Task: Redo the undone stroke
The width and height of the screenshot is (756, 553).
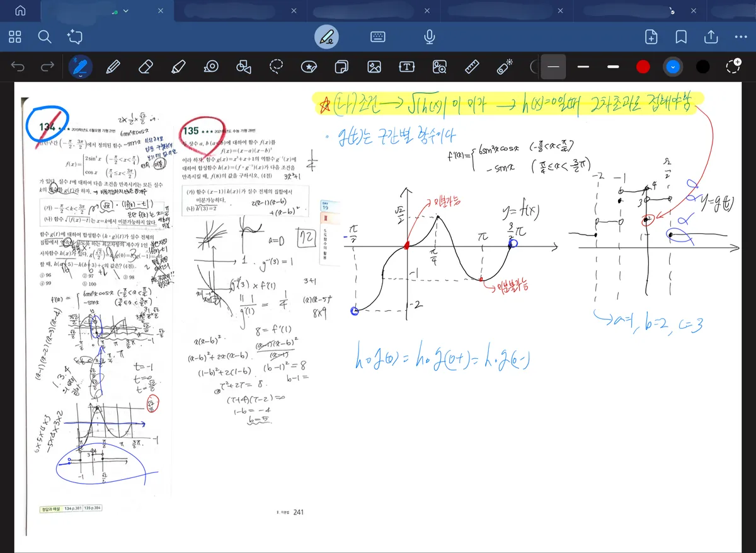Action: [47, 66]
